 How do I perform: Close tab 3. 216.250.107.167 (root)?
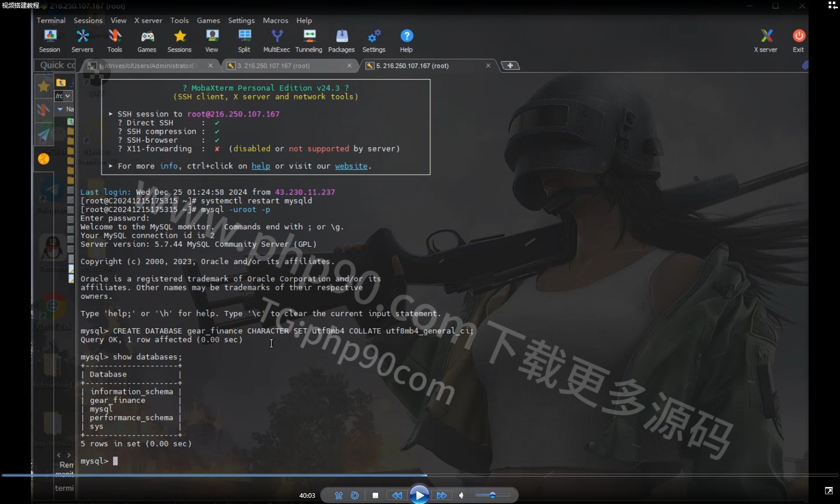click(x=349, y=65)
